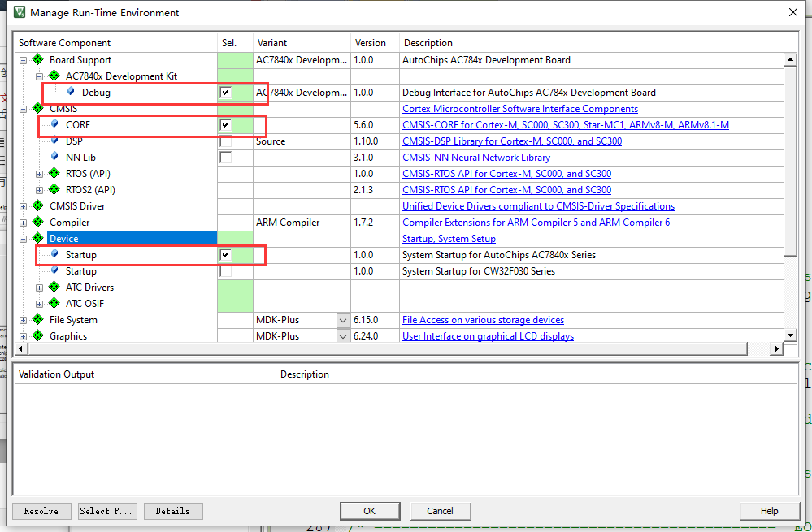Click the component list vertical scrollbar thumb
Image resolution: width=812 pixels, height=532 pixels.
790,161
